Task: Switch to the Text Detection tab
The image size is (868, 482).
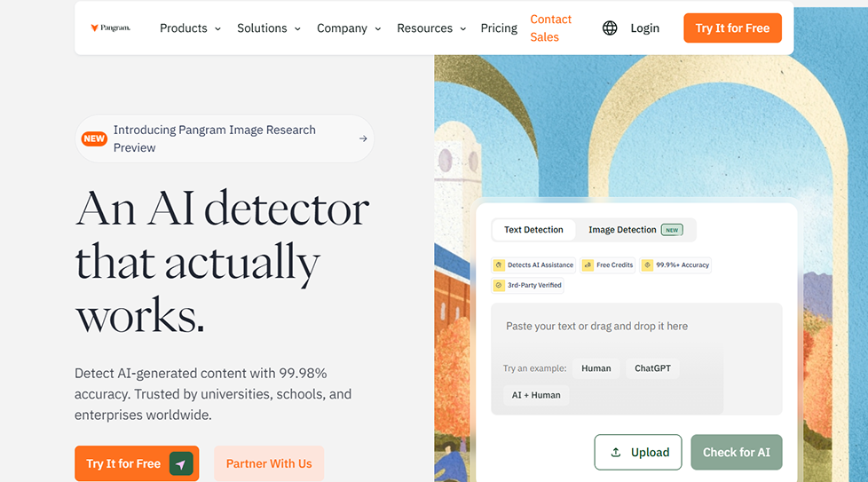Action: point(533,230)
